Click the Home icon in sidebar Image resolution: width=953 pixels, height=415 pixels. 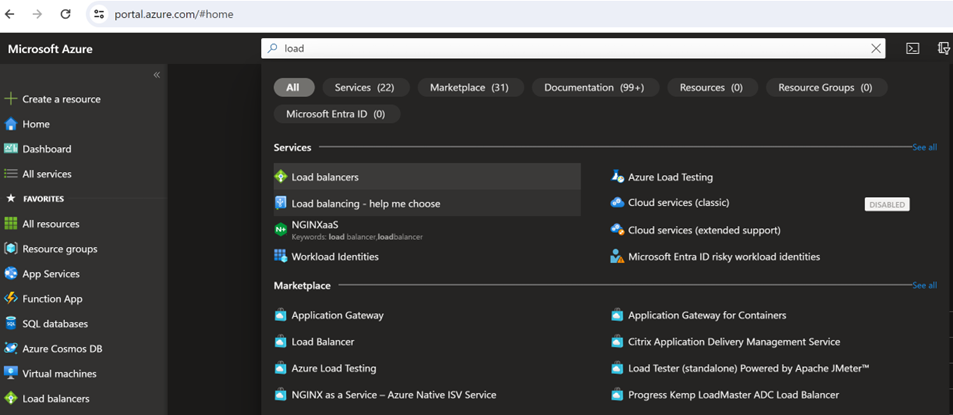[10, 124]
